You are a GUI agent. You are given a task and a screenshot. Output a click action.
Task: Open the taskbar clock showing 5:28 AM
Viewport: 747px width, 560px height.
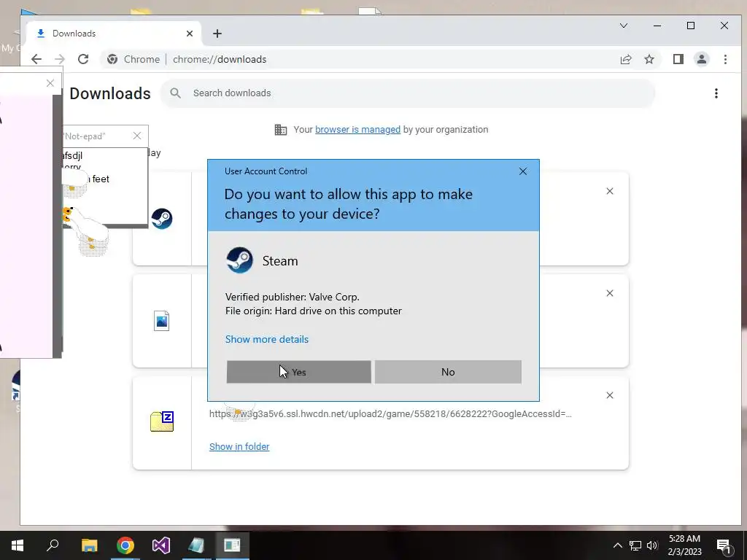coord(684,545)
